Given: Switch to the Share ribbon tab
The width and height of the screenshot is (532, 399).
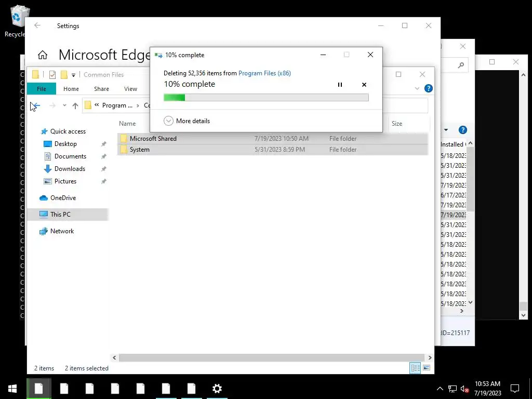Looking at the screenshot, I should (101, 89).
